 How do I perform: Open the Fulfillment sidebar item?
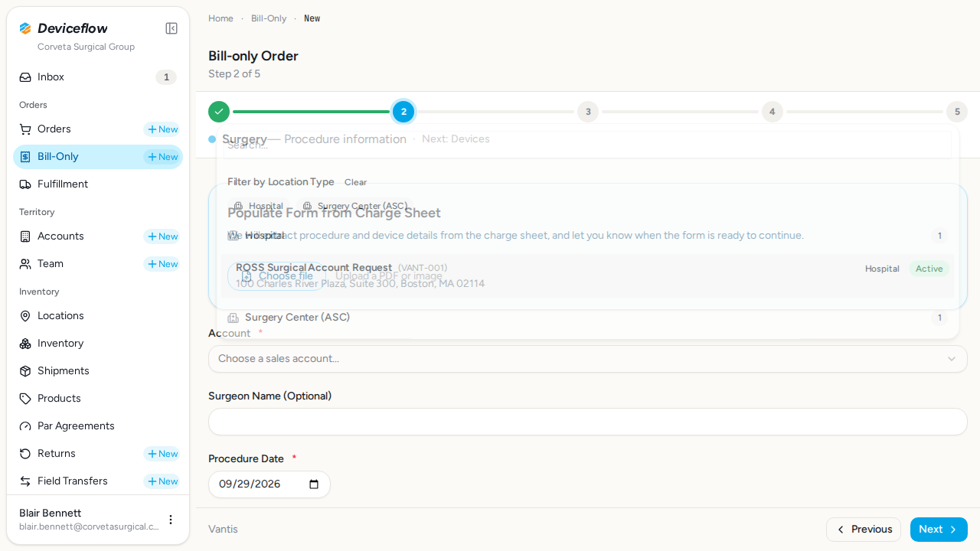(98, 184)
